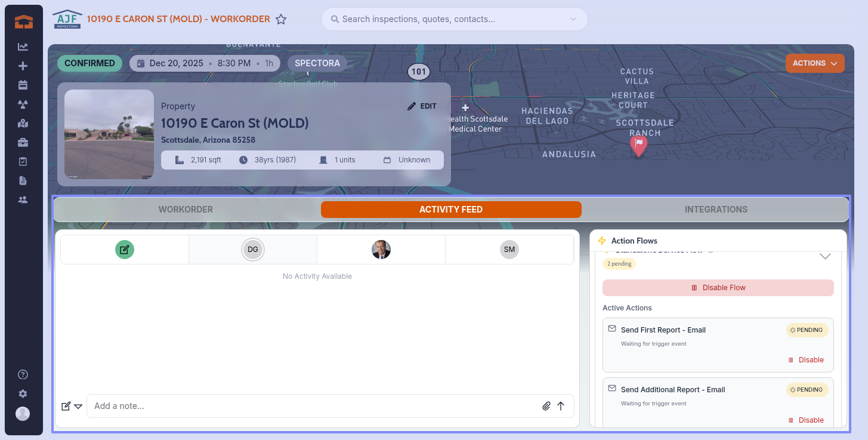The image size is (868, 440).
Task: Click the briefcase icon in the sidebar
Action: click(x=23, y=143)
